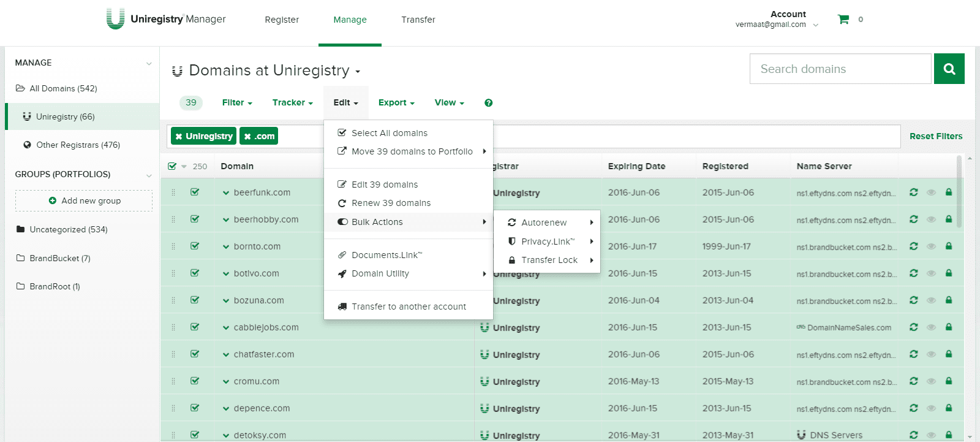Collapse the GROUPS (PORTFOLIOS) section chevron
980x442 pixels.
(149, 175)
